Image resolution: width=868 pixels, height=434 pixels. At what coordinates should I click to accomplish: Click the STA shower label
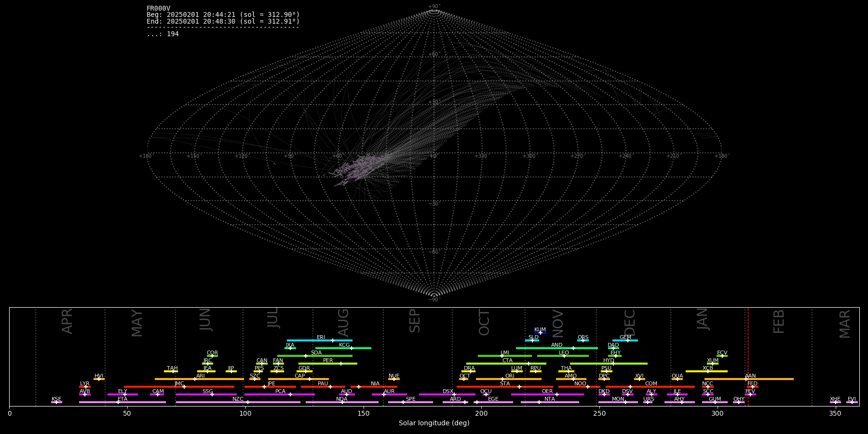pyautogui.click(x=505, y=383)
